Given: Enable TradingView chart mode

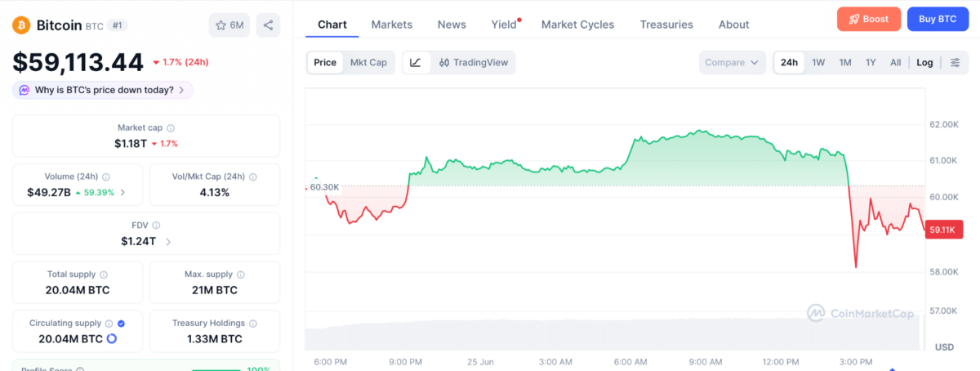Looking at the screenshot, I should (473, 62).
